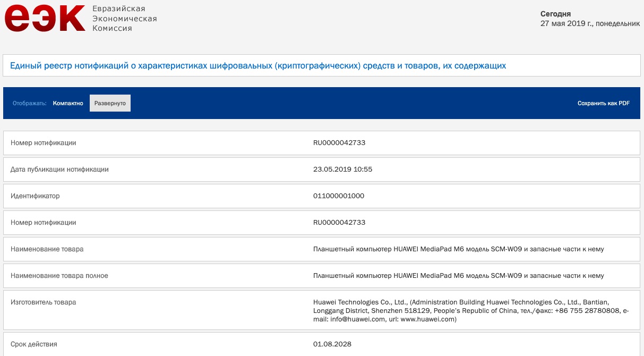Click the Дата публикации нотификации label
Viewport: 644px width, 356px height.
pos(59,169)
